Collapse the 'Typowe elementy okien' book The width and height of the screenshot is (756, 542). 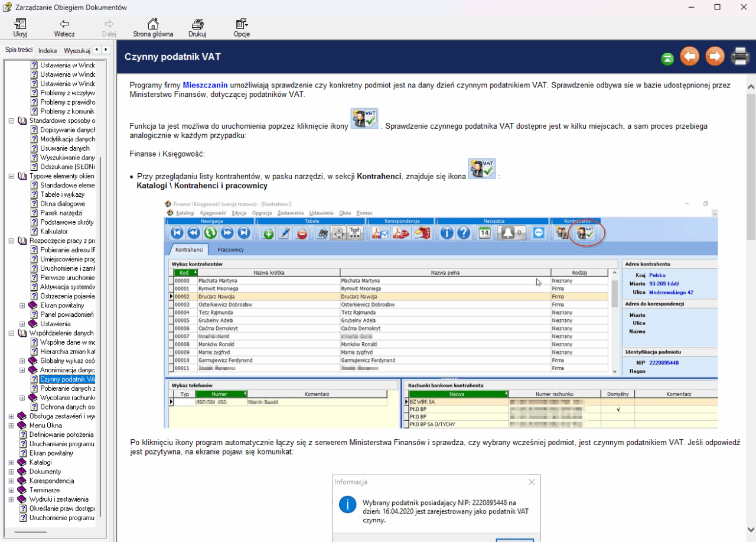coord(11,176)
